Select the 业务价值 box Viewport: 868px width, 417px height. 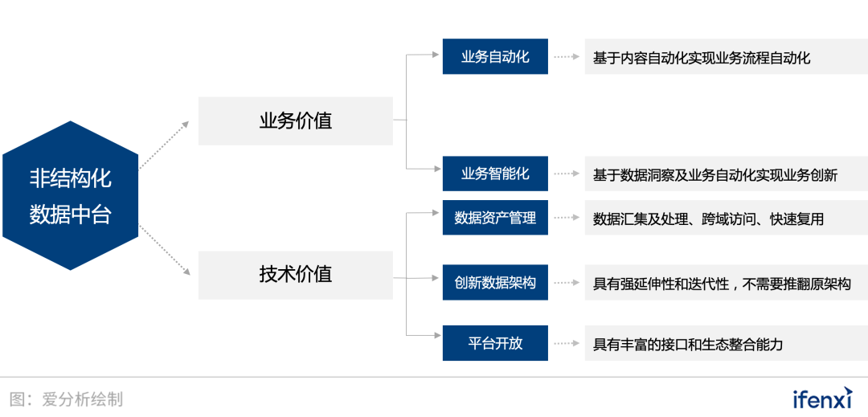[x=296, y=121]
